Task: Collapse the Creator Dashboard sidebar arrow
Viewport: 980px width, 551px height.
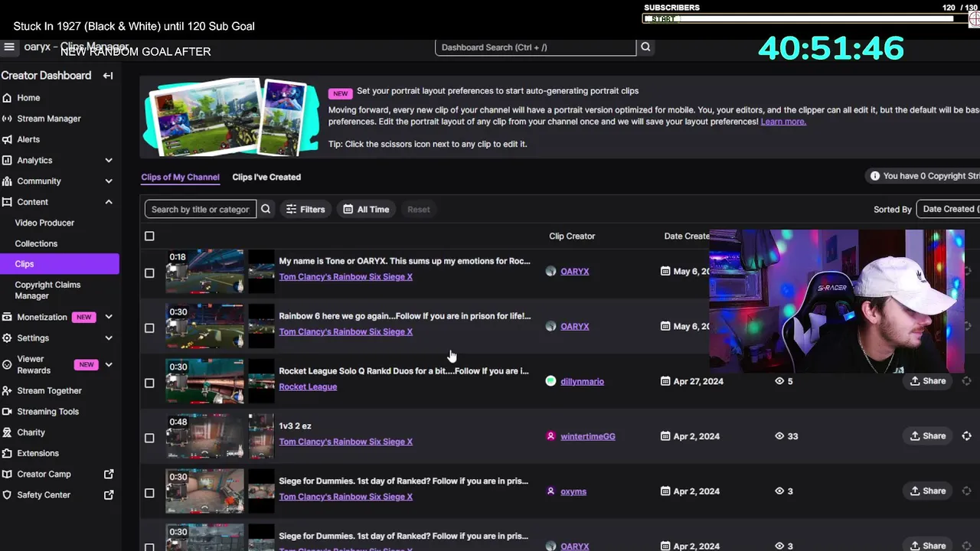Action: click(x=108, y=76)
